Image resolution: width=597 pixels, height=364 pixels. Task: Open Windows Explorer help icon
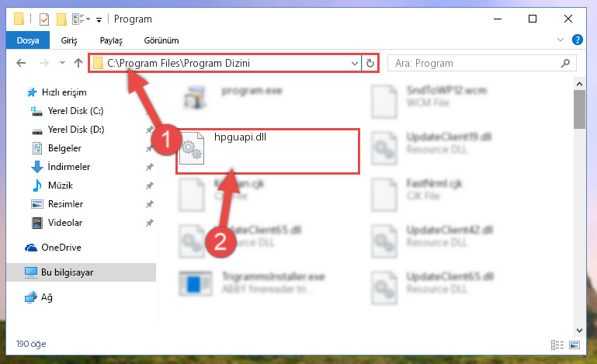tap(577, 40)
